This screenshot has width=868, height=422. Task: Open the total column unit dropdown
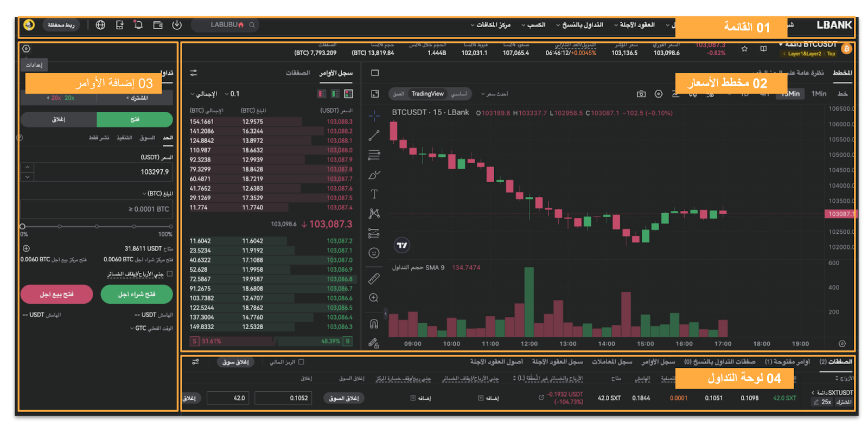pos(203,94)
